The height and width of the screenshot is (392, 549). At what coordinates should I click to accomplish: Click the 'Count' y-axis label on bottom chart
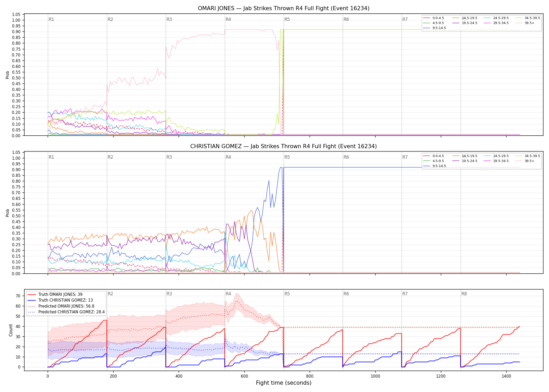pos(11,330)
